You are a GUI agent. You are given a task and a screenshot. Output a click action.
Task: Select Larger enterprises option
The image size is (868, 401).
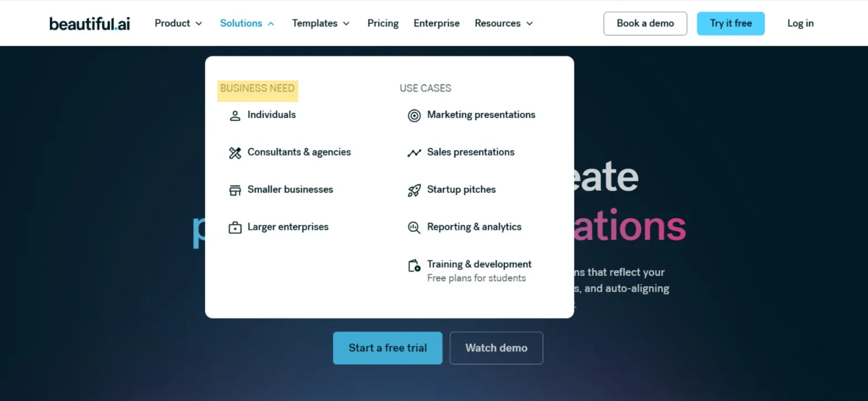coord(288,227)
